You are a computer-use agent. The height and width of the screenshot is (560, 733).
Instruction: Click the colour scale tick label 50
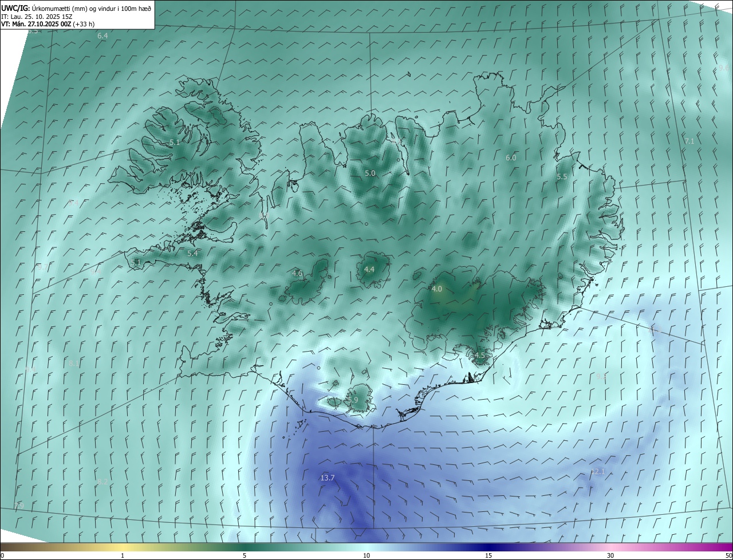(x=728, y=555)
